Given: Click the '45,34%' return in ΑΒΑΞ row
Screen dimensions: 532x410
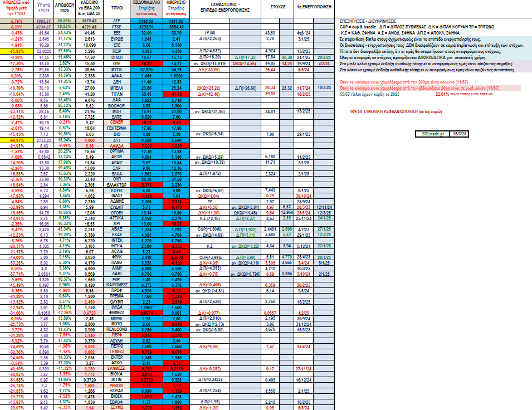Looking at the screenshot, I should pos(65,230).
